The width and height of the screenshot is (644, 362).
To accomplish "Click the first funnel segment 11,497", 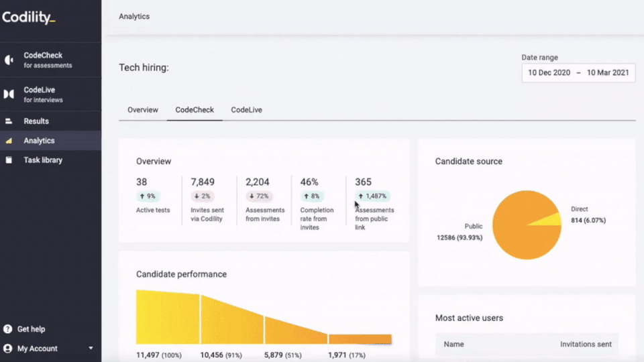I will point(168,318).
